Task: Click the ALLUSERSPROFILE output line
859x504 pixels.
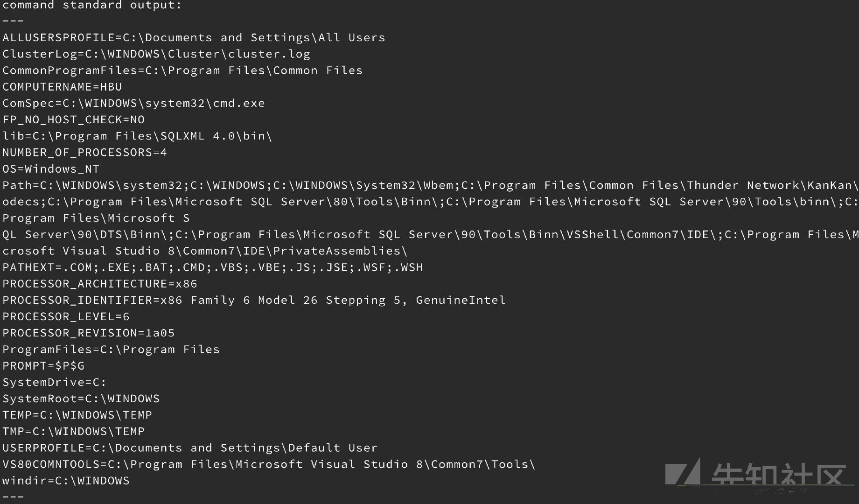Action: point(194,37)
